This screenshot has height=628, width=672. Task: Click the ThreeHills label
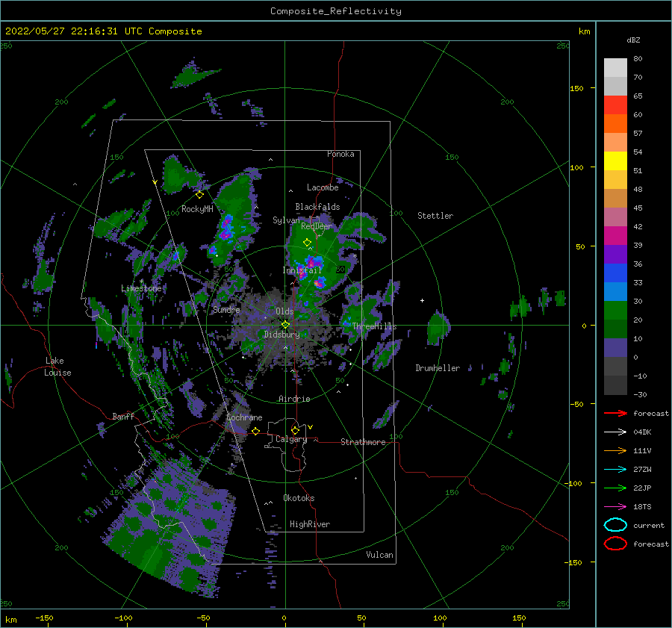(375, 326)
